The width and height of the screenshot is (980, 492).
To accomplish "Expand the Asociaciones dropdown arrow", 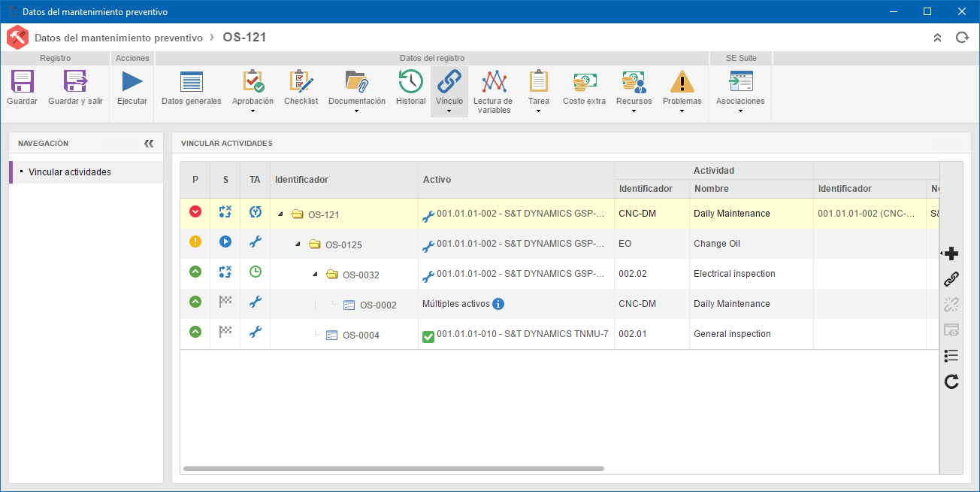I will point(740,111).
